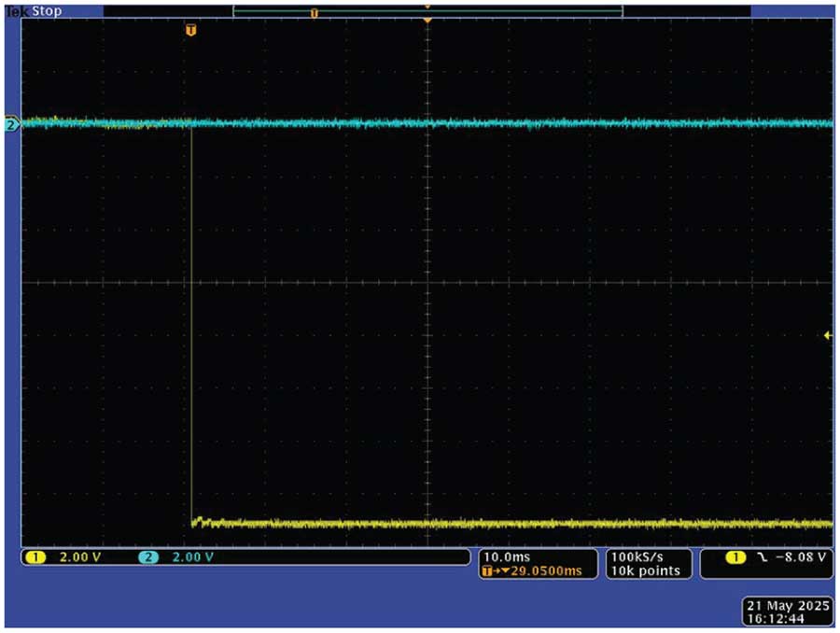This screenshot has height=633, width=840.
Task: Click the trigger level arrow on right edge
Action: click(x=827, y=335)
